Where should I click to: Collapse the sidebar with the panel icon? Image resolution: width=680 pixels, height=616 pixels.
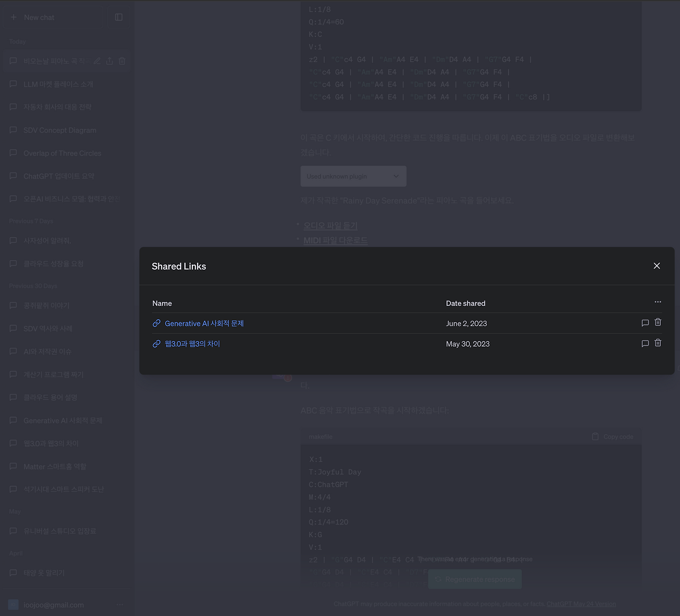[119, 18]
